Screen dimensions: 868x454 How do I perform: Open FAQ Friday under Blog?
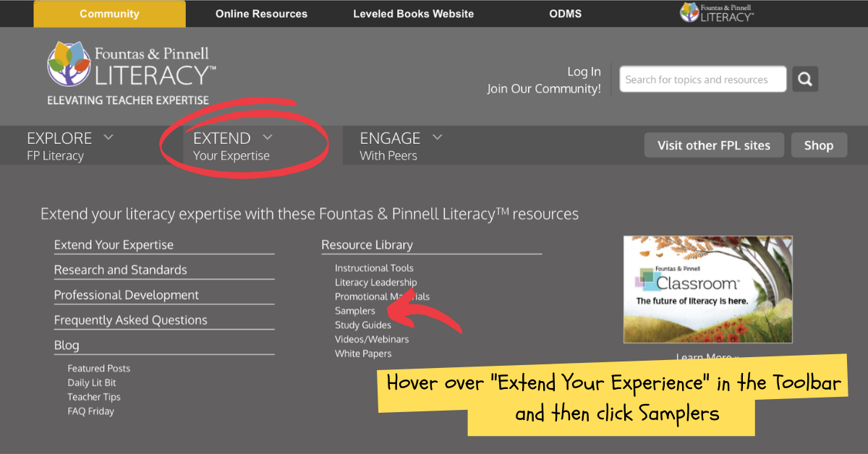click(x=91, y=411)
